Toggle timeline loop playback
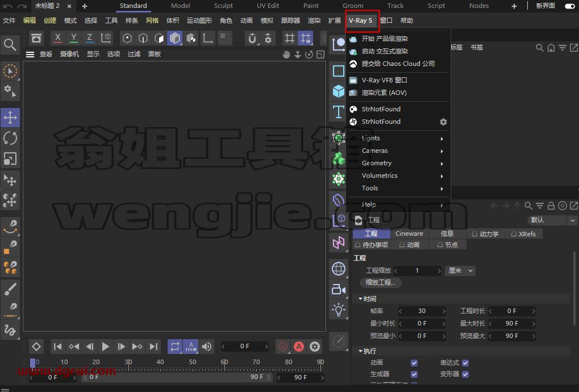 pos(175,347)
